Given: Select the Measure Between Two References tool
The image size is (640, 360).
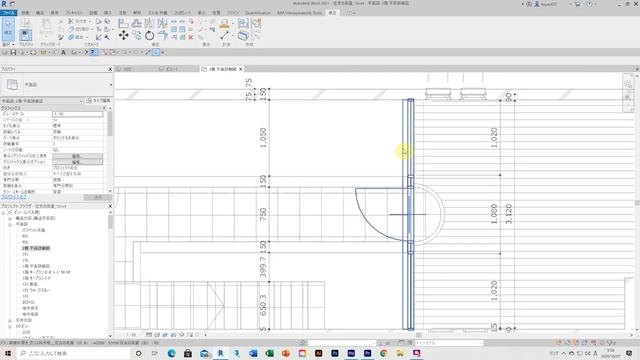Looking at the screenshot, I should [x=224, y=36].
